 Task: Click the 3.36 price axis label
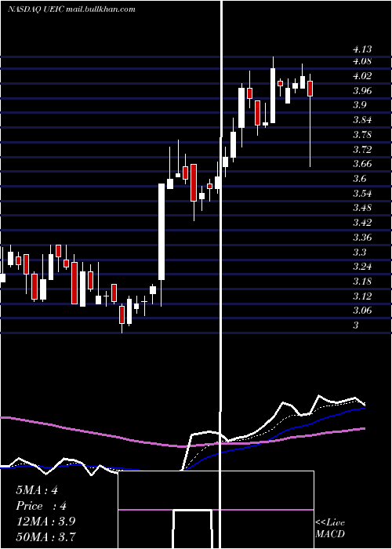tap(362, 238)
